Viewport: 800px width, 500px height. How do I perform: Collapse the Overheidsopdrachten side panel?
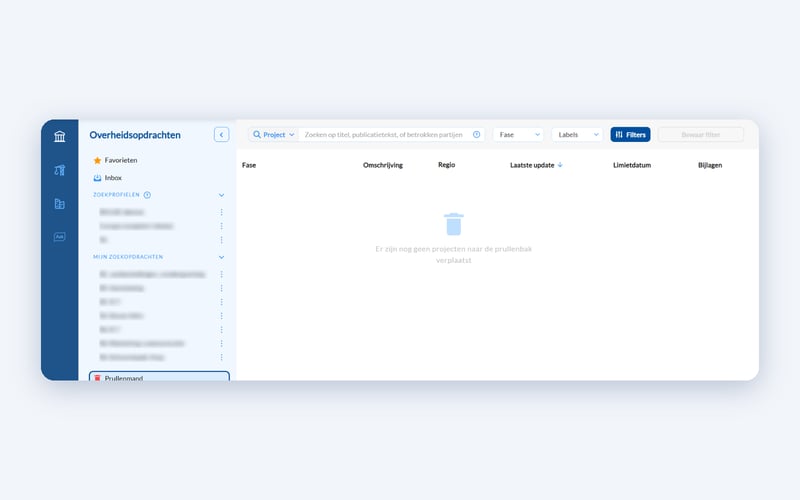click(x=221, y=135)
